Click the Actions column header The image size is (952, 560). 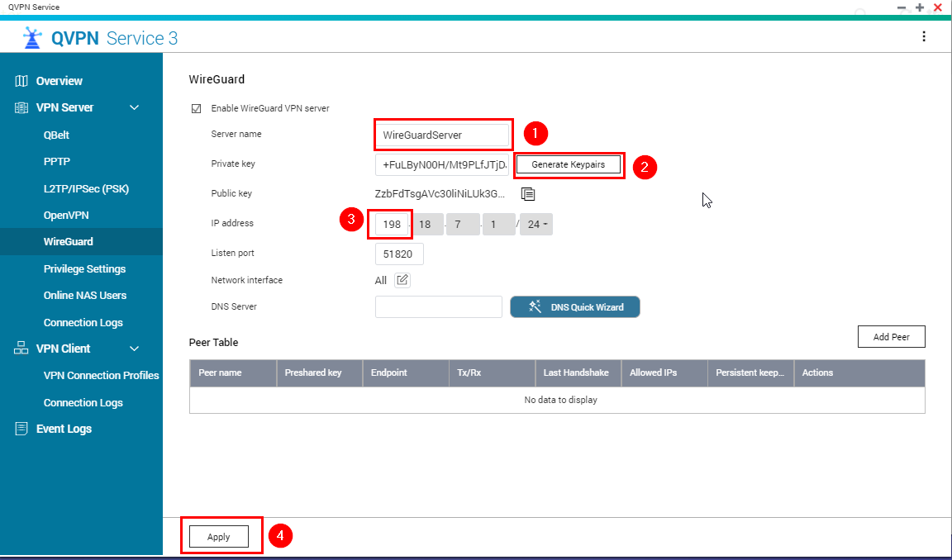click(x=859, y=373)
